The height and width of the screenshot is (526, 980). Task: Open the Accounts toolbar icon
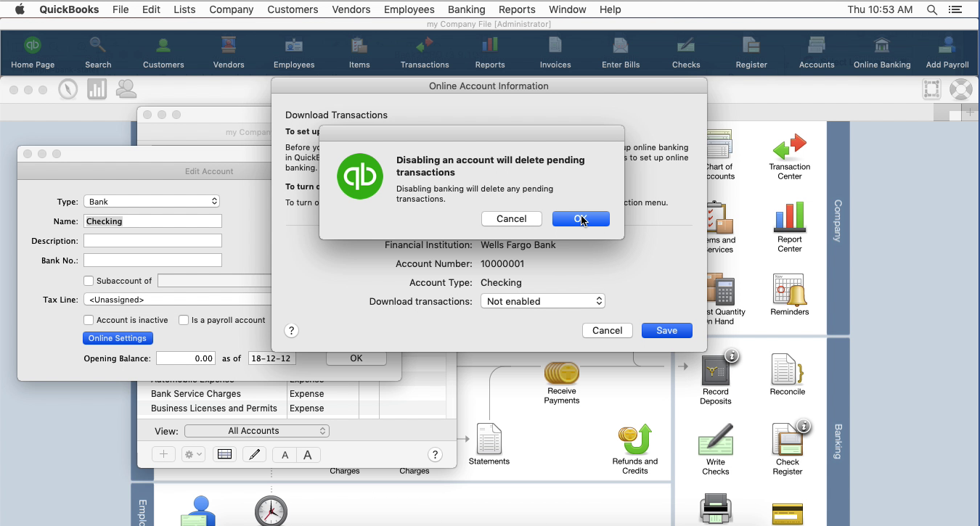pyautogui.click(x=817, y=53)
